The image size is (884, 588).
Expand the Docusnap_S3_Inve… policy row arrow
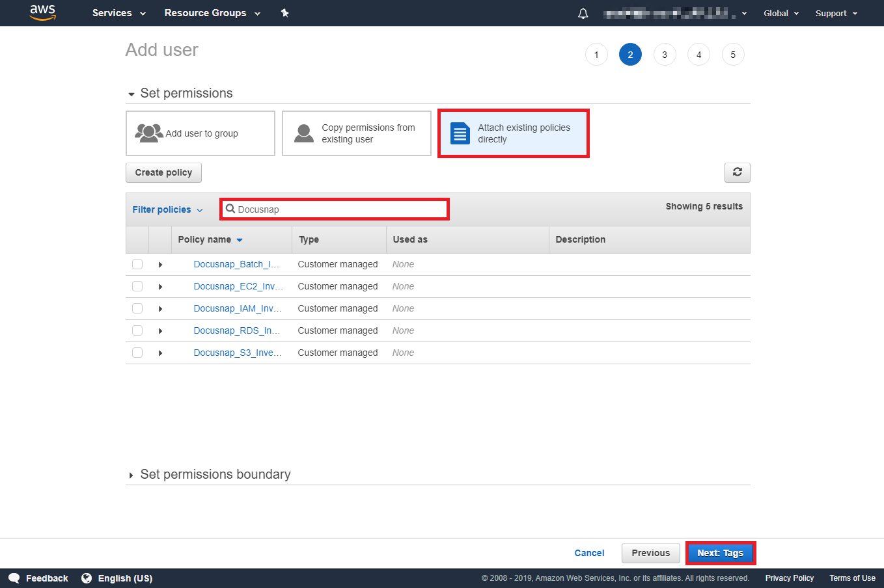click(160, 353)
